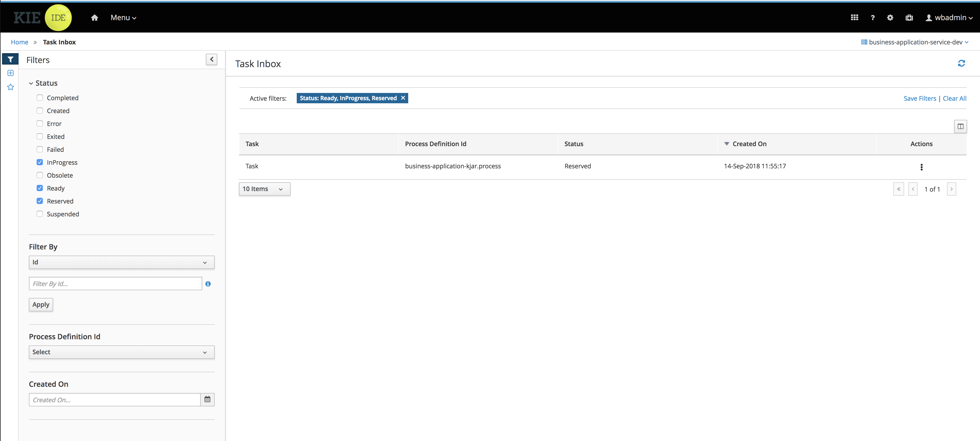Click the Apply button for ID filter

[x=41, y=305]
